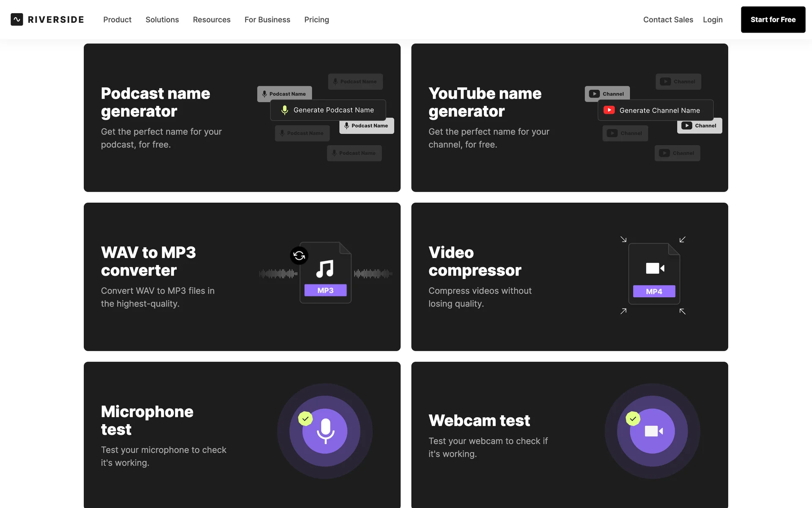The width and height of the screenshot is (812, 508).
Task: Open the Product menu
Action: point(117,19)
